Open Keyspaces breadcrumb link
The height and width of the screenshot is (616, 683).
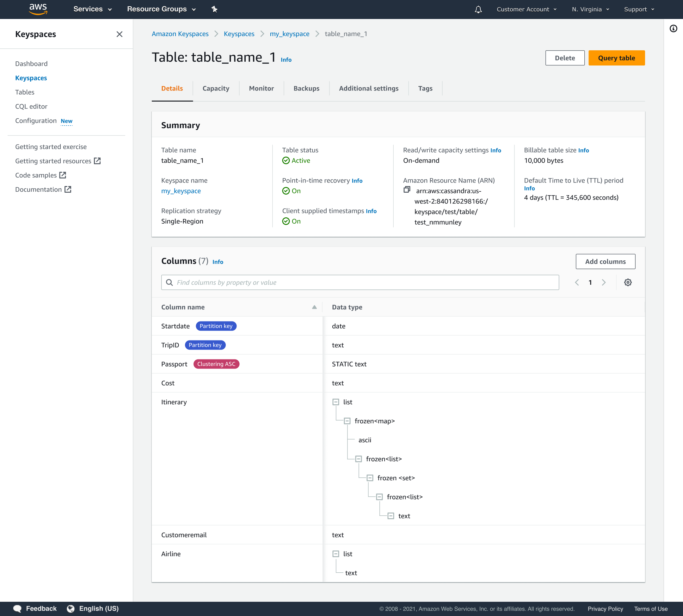pos(239,34)
